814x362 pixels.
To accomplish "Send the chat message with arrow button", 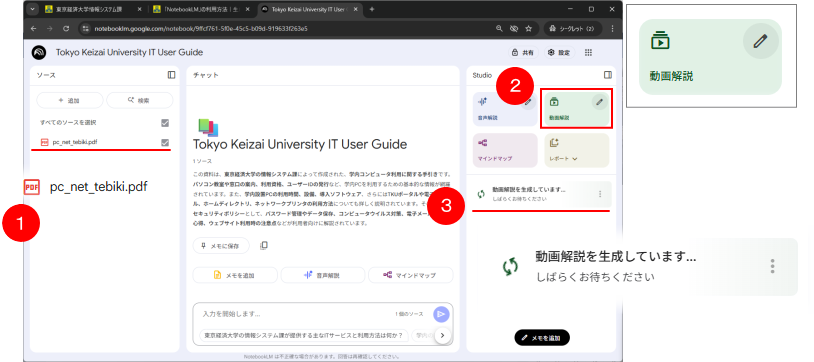I will pyautogui.click(x=441, y=314).
